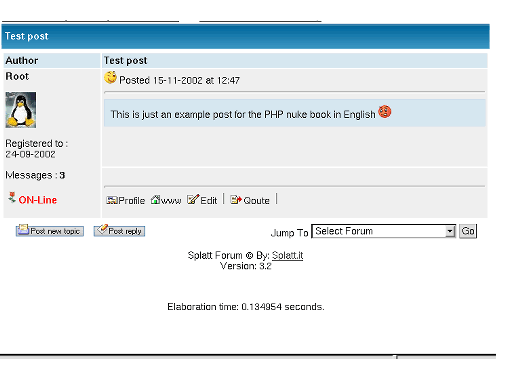Follow the Splatt.it link
The image size is (514, 369).
pyautogui.click(x=287, y=255)
